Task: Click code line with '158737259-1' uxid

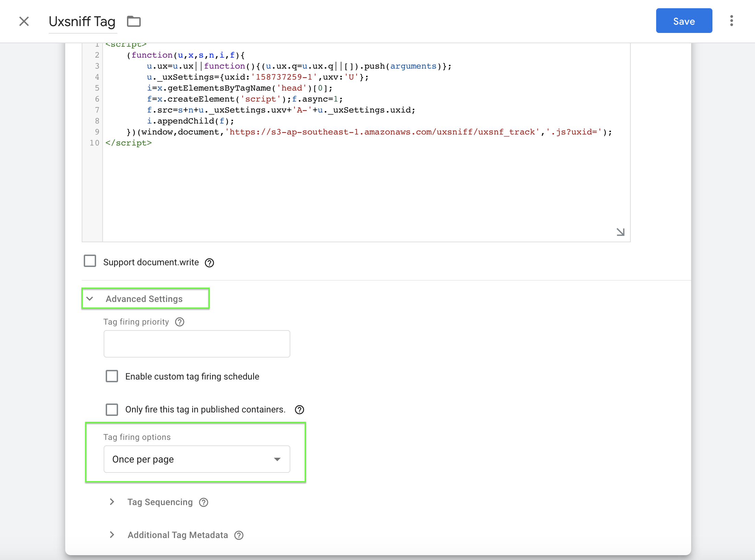Action: point(257,77)
